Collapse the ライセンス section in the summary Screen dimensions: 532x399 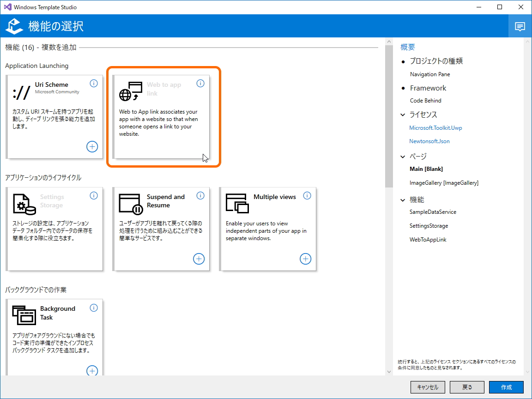(x=402, y=115)
